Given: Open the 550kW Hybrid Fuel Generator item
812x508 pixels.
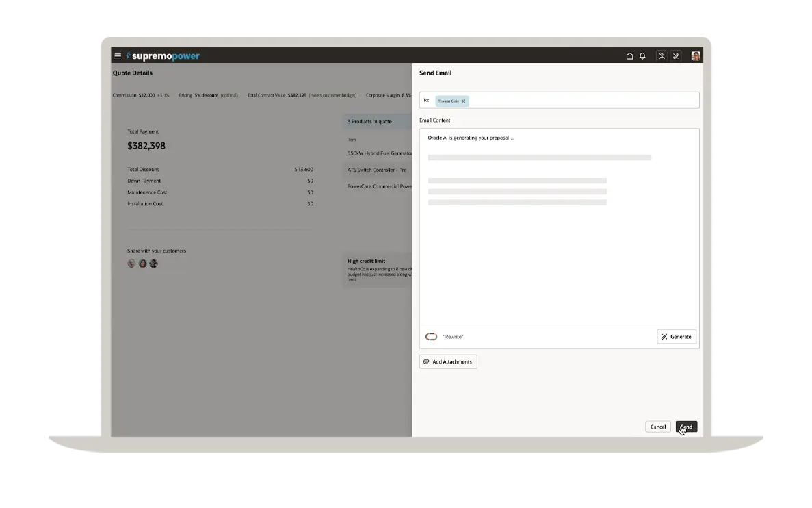Looking at the screenshot, I should click(380, 153).
